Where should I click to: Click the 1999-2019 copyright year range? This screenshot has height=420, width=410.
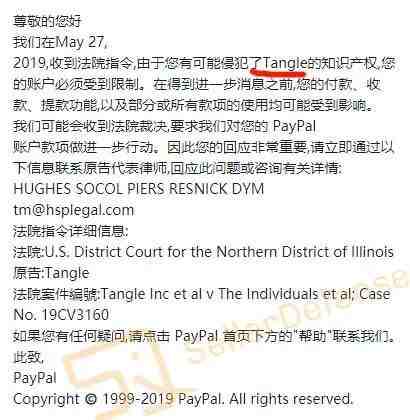[x=137, y=399]
